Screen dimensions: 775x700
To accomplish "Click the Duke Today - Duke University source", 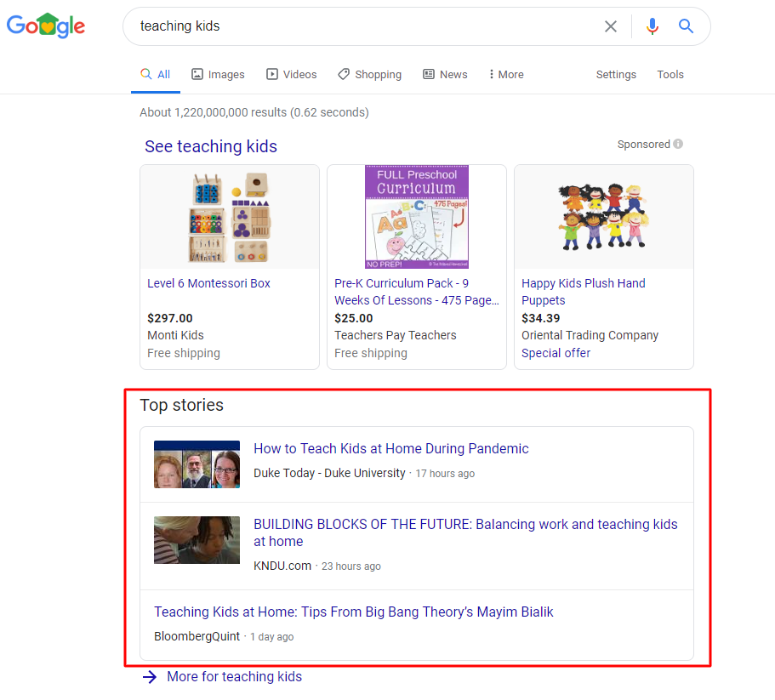I will pos(330,473).
